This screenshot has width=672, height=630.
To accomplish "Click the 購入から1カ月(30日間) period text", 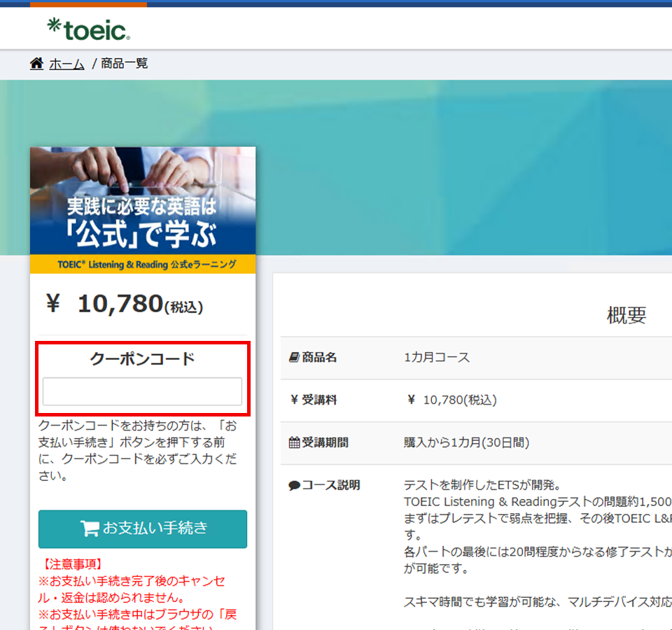I will point(466,442).
